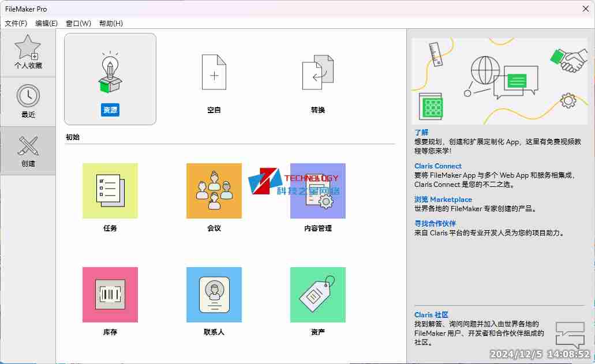Select the 资产 assets tag template
The image size is (595, 364).
(317, 294)
